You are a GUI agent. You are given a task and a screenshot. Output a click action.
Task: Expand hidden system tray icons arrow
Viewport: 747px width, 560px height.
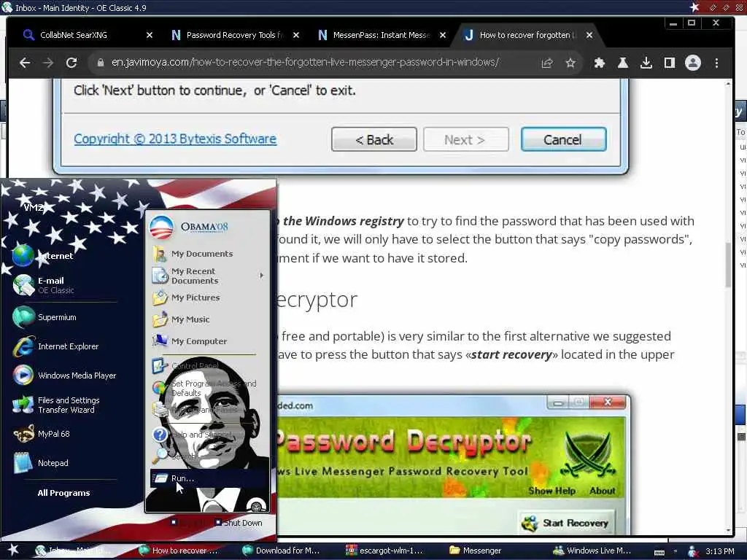click(x=676, y=551)
